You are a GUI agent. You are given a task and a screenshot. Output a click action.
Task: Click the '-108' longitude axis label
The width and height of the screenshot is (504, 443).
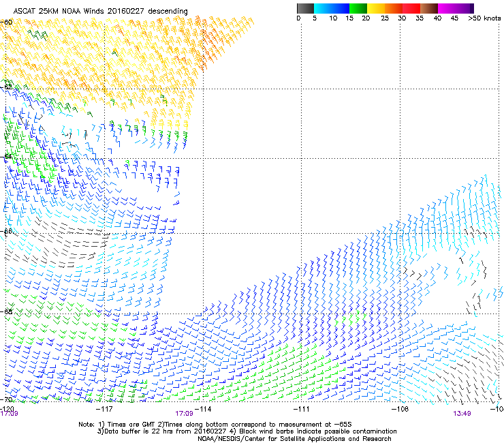[x=400, y=409]
